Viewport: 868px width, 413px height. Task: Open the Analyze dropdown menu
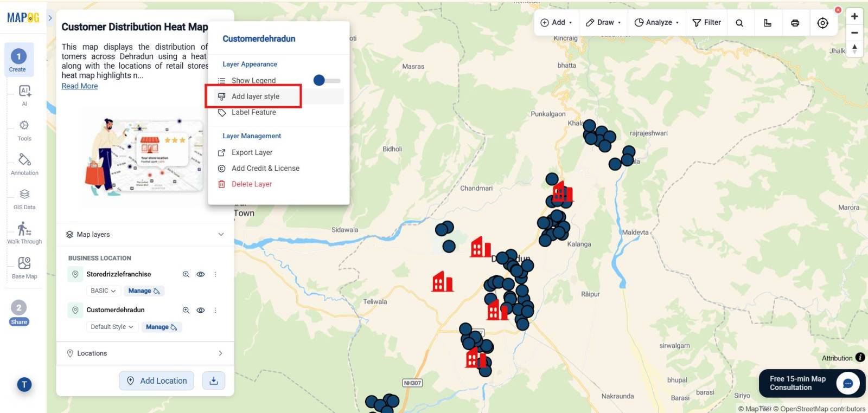click(x=656, y=22)
